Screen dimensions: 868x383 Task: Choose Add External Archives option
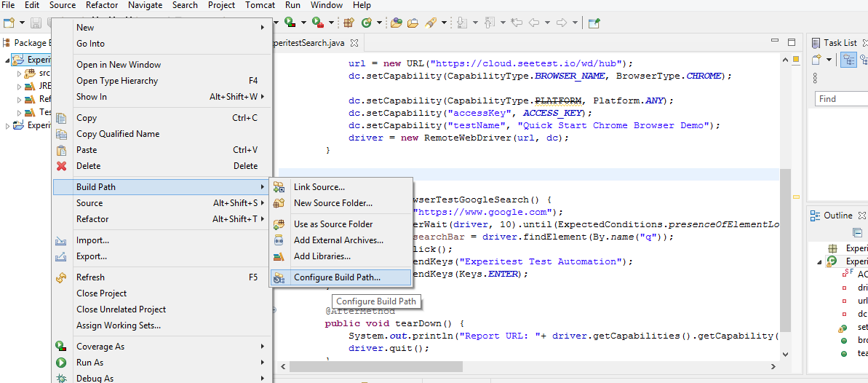(341, 240)
